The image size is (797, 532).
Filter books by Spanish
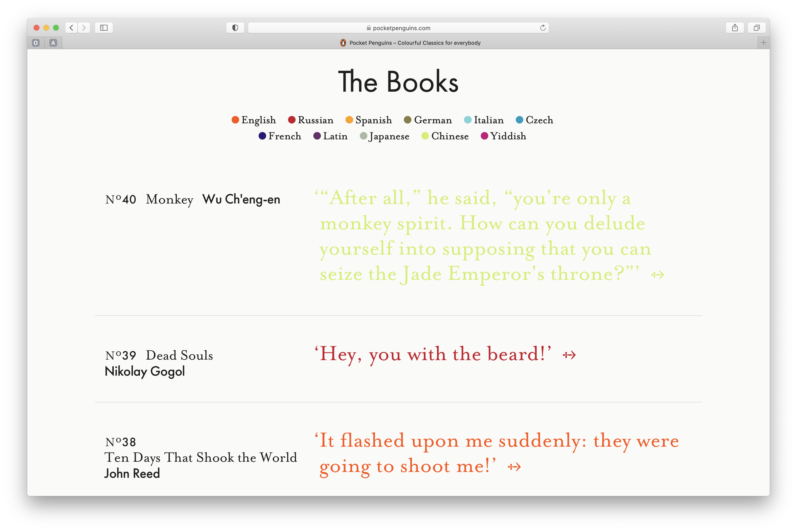tap(369, 120)
